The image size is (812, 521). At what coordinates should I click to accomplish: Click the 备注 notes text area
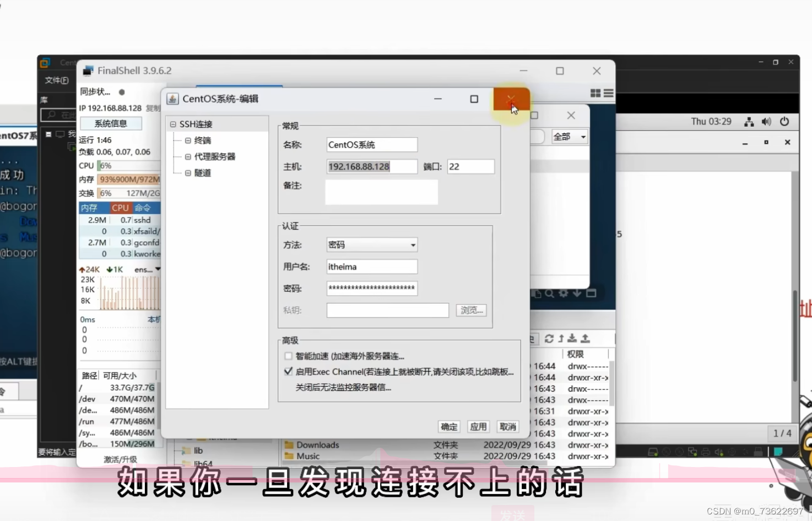coord(381,192)
